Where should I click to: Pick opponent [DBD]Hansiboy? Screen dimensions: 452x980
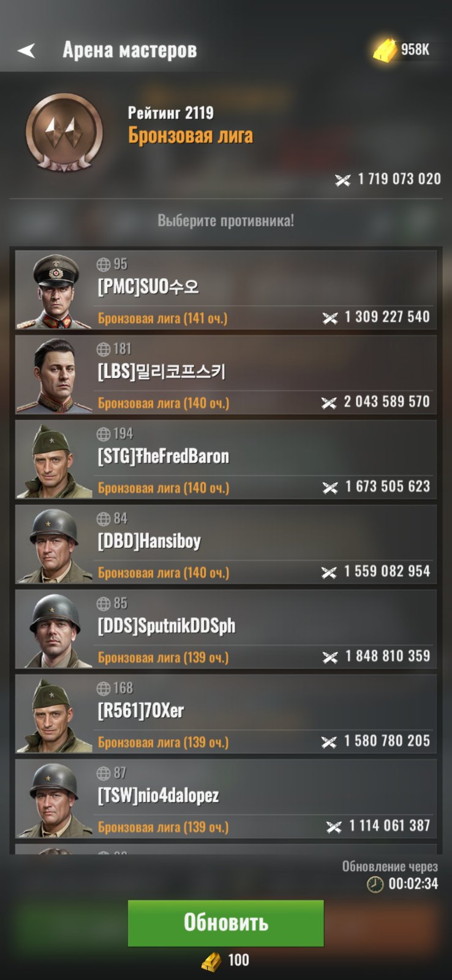coord(226,544)
